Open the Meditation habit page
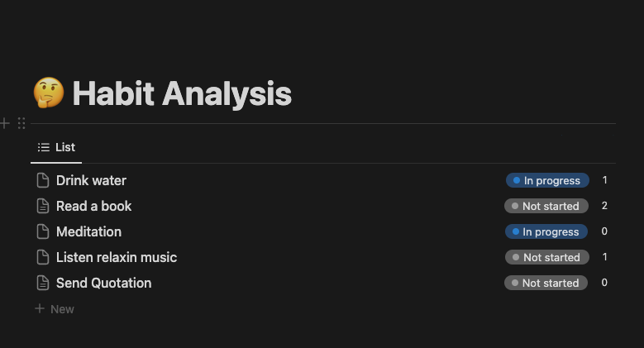The width and height of the screenshot is (644, 348). (88, 231)
